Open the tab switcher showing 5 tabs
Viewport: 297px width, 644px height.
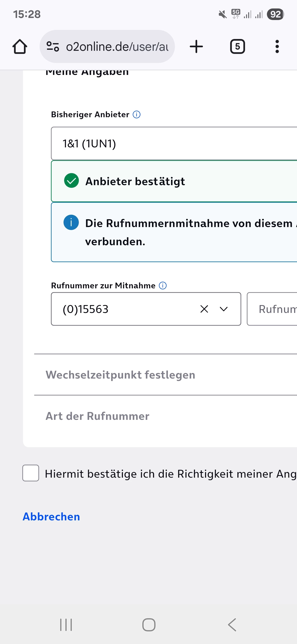[x=237, y=47]
